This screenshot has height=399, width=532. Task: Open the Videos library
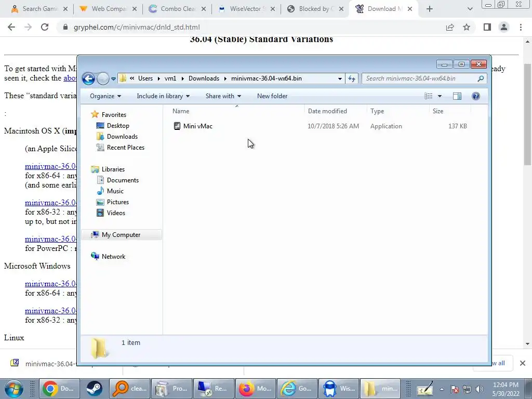pos(116,212)
